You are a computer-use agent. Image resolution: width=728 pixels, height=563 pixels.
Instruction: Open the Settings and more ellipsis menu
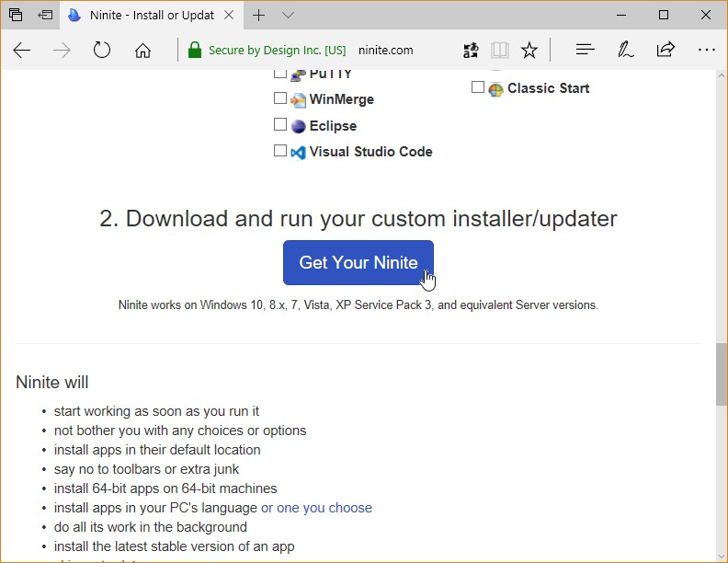coord(706,51)
